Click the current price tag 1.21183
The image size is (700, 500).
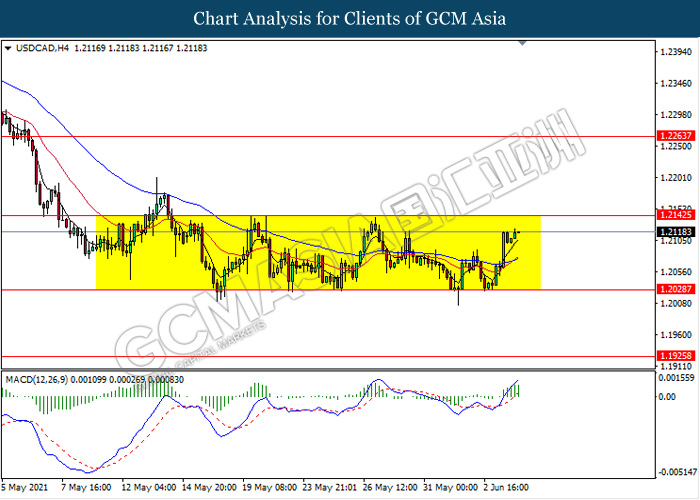pos(676,232)
